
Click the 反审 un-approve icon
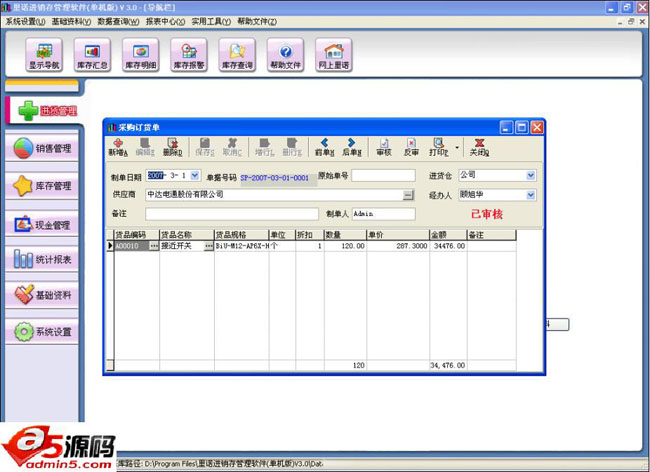[x=411, y=147]
